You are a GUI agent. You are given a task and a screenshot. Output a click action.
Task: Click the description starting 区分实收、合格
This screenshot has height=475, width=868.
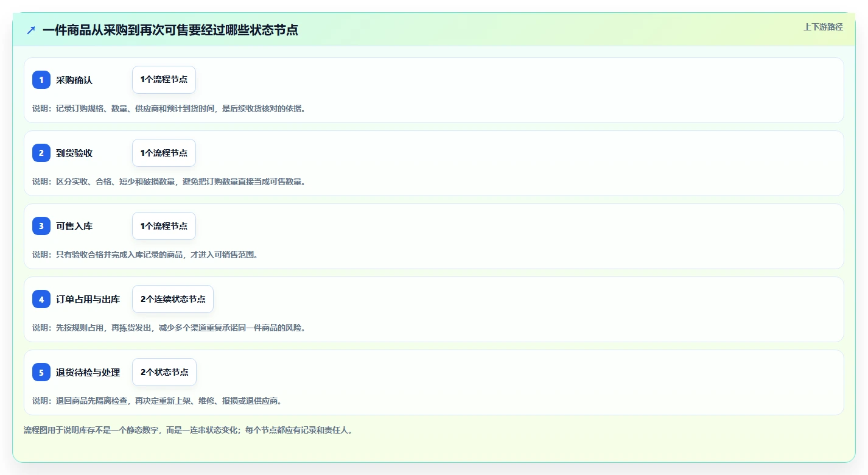point(169,181)
